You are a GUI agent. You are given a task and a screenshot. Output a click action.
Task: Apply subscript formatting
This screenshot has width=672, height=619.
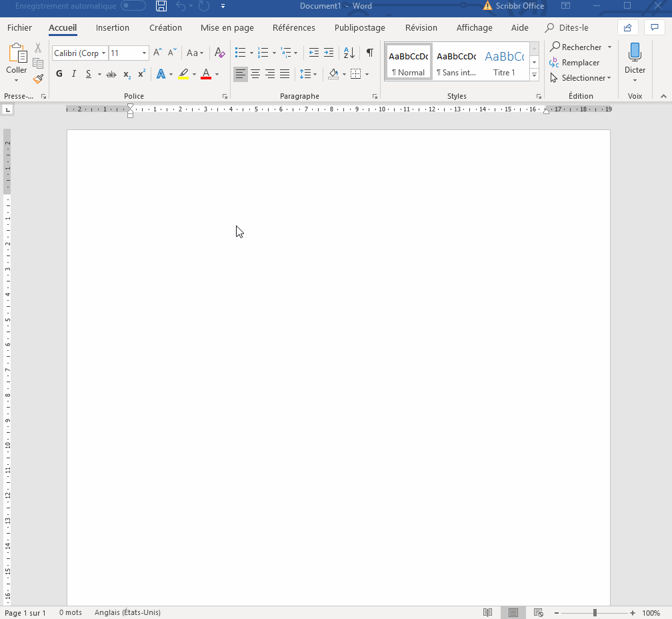127,74
